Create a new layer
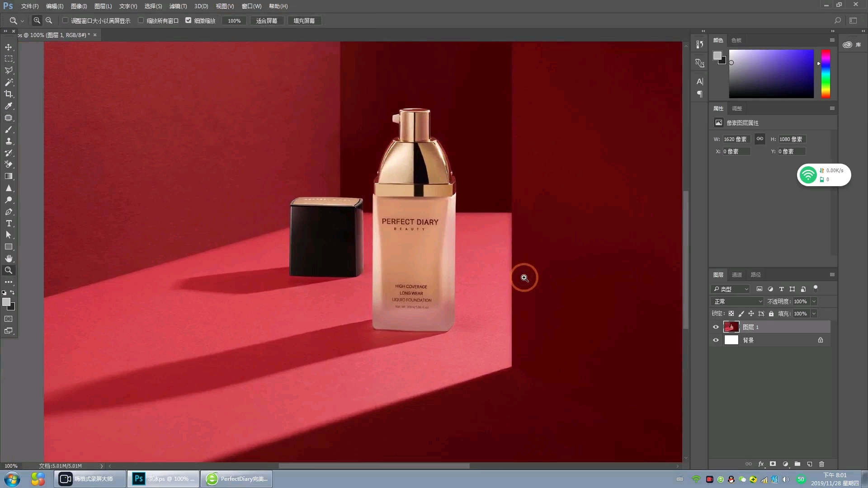Viewport: 868px width, 488px height. (810, 464)
